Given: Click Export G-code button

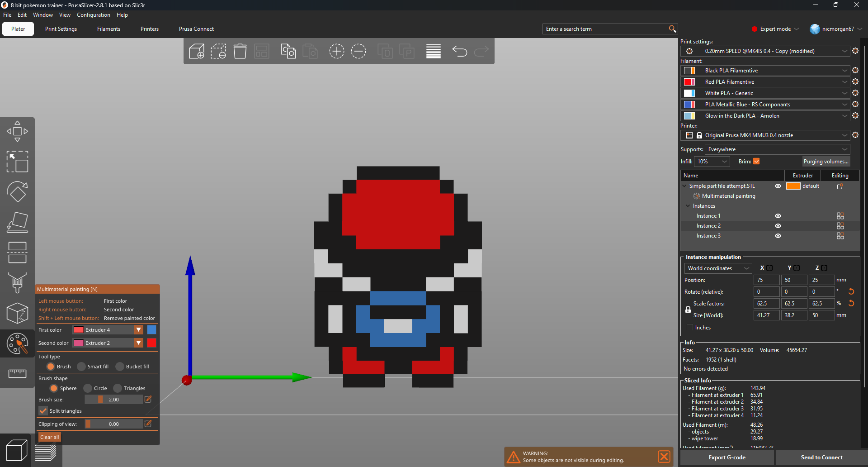Looking at the screenshot, I should click(x=727, y=457).
